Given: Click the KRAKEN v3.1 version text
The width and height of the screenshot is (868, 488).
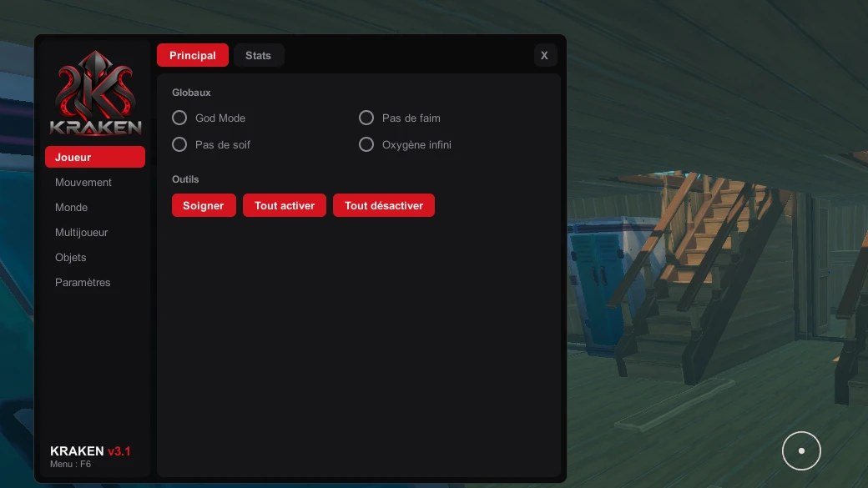Looking at the screenshot, I should click(90, 451).
